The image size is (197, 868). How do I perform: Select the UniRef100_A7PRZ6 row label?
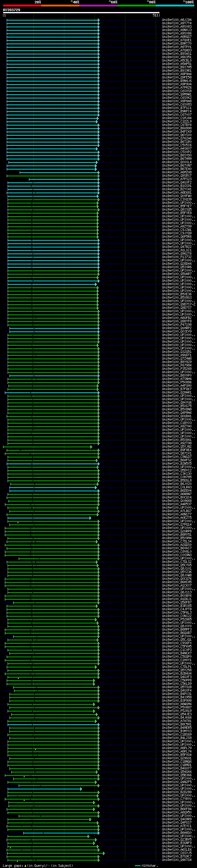coord(177,88)
